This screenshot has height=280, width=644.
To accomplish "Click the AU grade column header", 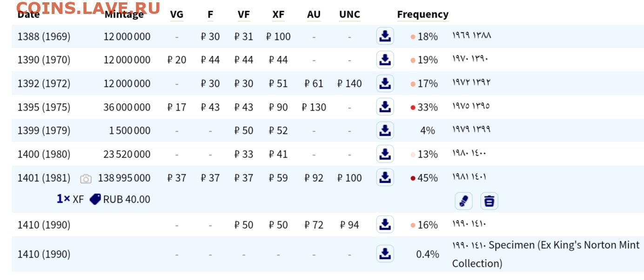I will [x=314, y=14].
